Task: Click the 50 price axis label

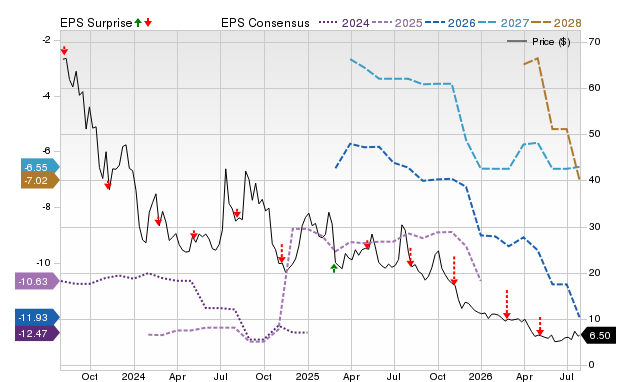Action: [594, 134]
